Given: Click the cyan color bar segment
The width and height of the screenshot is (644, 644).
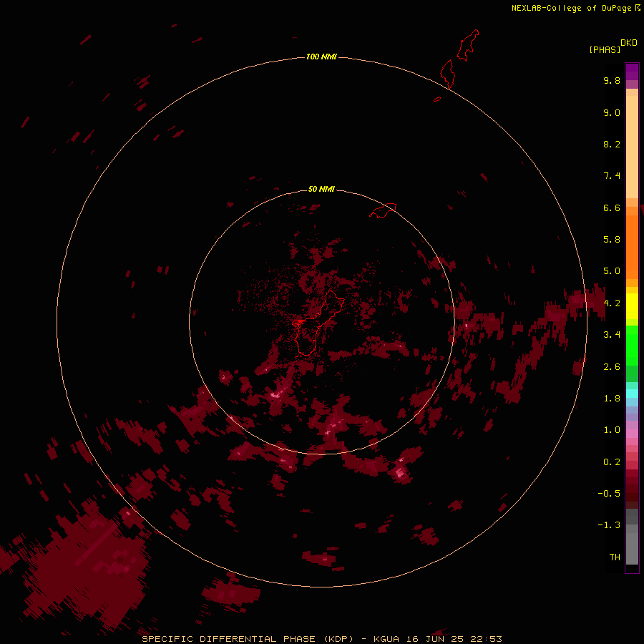Looking at the screenshot, I should [632, 394].
